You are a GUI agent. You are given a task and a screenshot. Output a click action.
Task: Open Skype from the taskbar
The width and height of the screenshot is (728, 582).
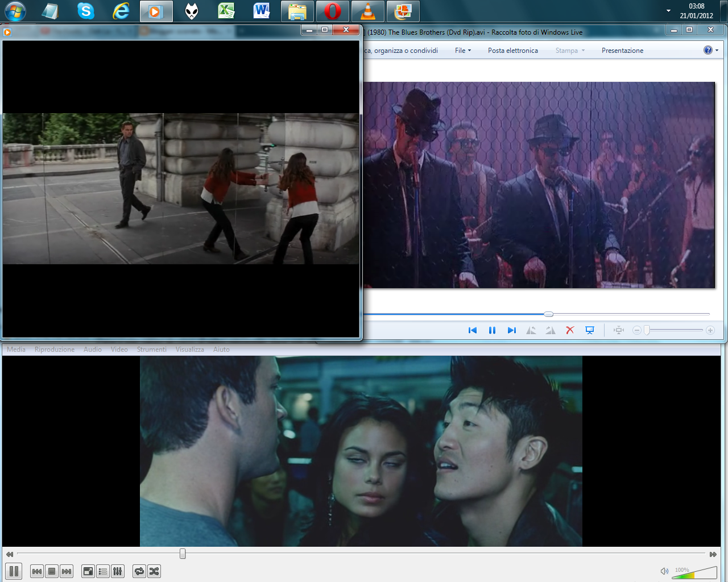[x=86, y=11]
